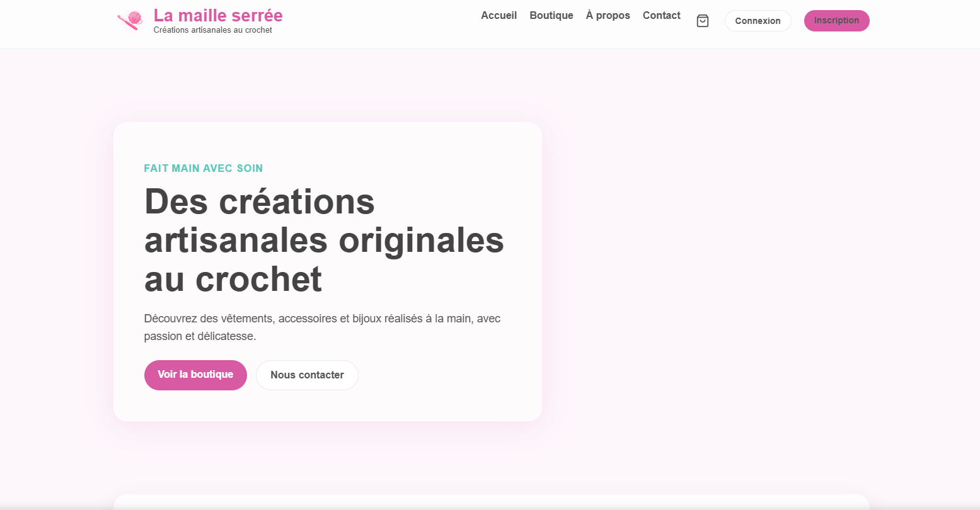The height and width of the screenshot is (510, 980).
Task: Click the La maille serrée site title
Action: 218,15
